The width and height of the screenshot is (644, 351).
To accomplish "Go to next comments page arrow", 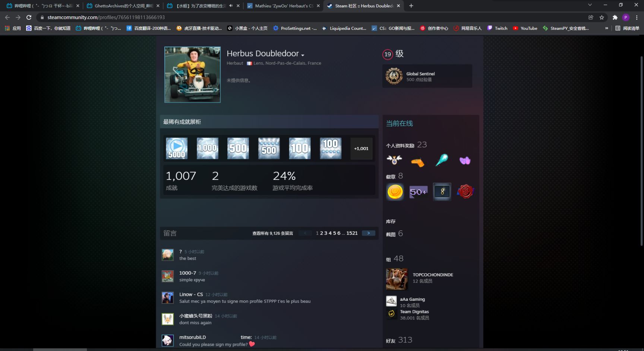I will tap(369, 233).
